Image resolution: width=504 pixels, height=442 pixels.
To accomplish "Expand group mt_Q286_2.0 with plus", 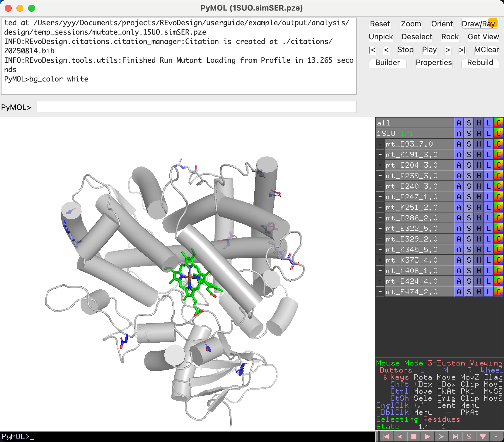I will 380,218.
